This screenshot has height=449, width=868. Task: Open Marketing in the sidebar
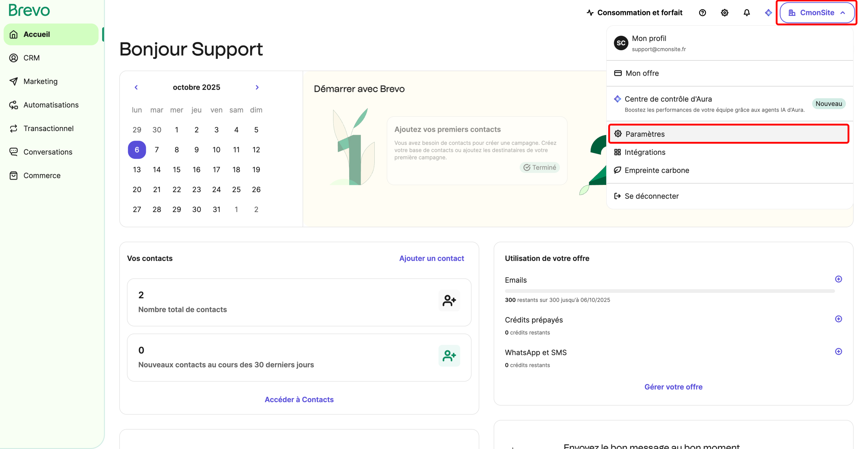40,81
